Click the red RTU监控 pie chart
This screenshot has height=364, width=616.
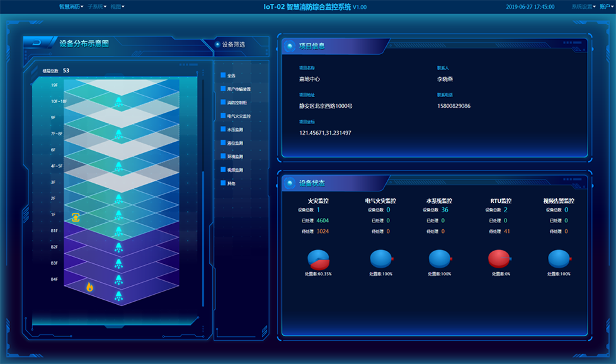pyautogui.click(x=499, y=259)
